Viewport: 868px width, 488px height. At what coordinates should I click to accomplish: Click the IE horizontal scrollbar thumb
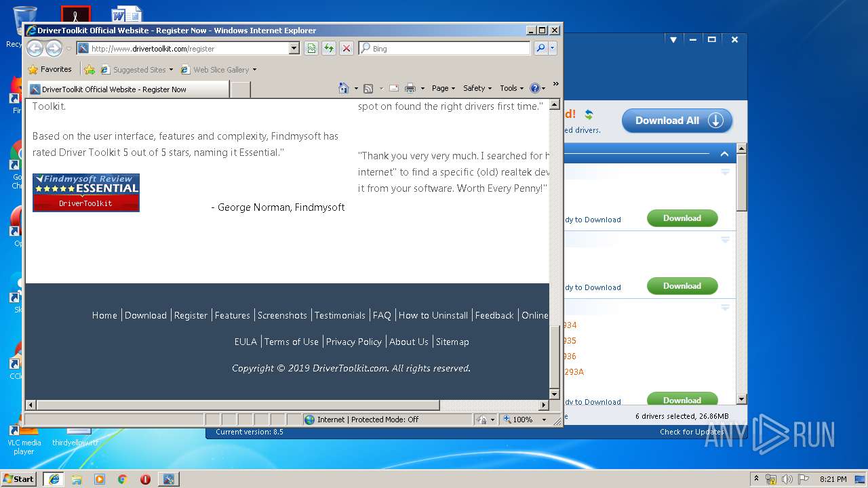tap(238, 405)
